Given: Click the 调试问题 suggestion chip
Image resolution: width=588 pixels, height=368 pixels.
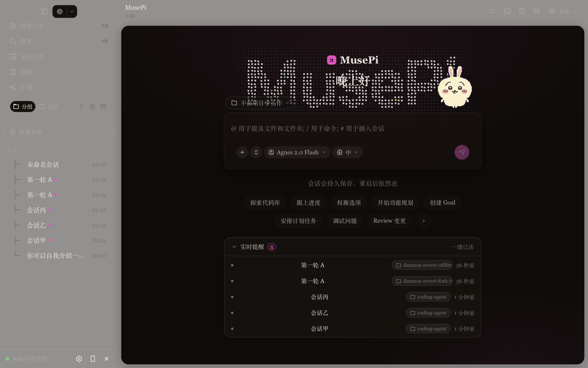Looking at the screenshot, I should click(x=345, y=221).
